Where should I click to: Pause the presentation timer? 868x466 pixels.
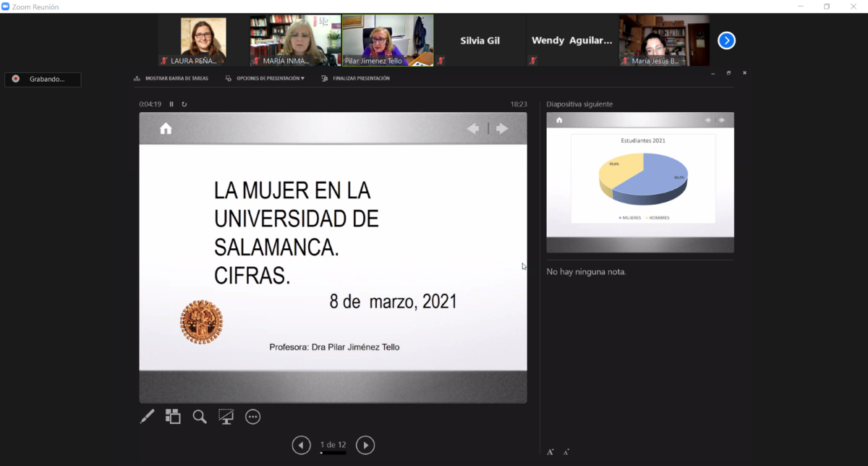[x=171, y=104]
